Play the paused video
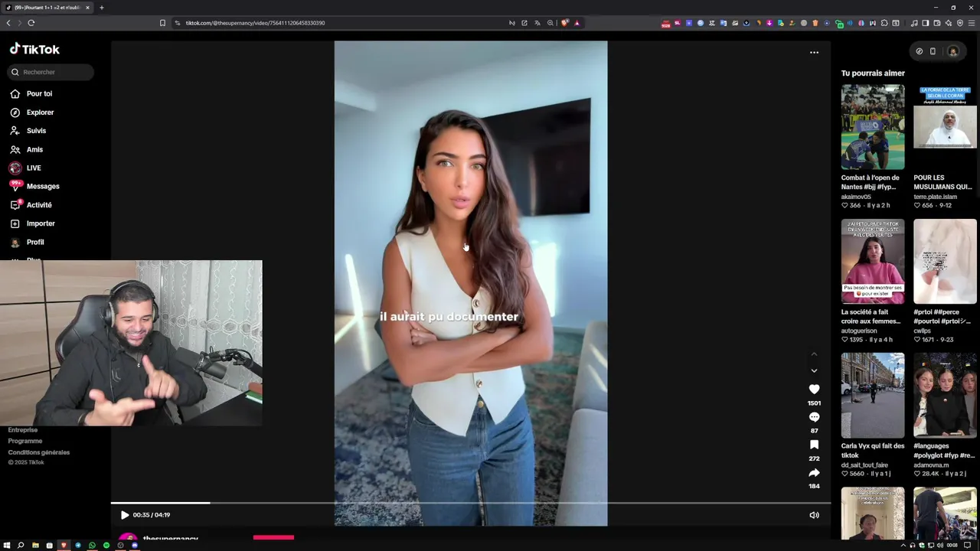 (125, 515)
